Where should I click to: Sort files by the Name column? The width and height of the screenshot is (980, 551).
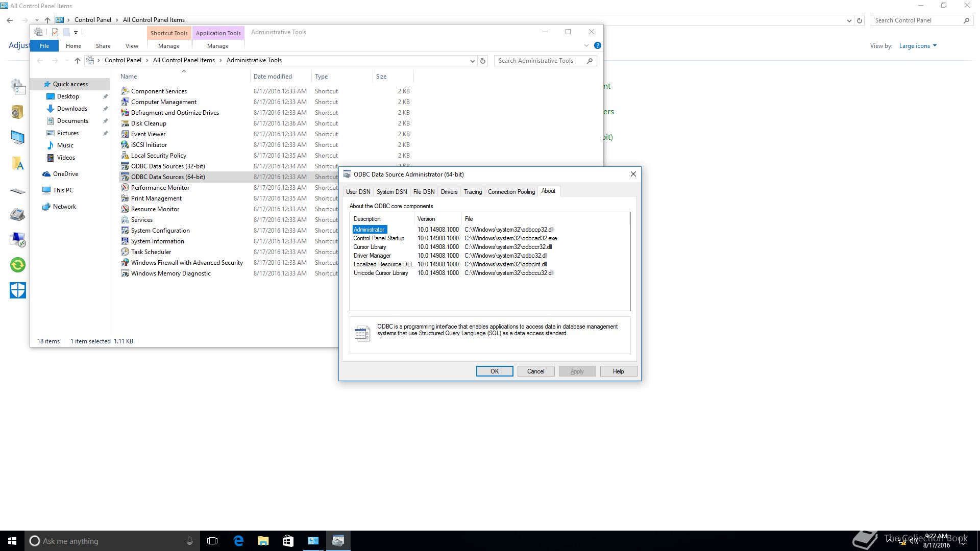[184, 77]
